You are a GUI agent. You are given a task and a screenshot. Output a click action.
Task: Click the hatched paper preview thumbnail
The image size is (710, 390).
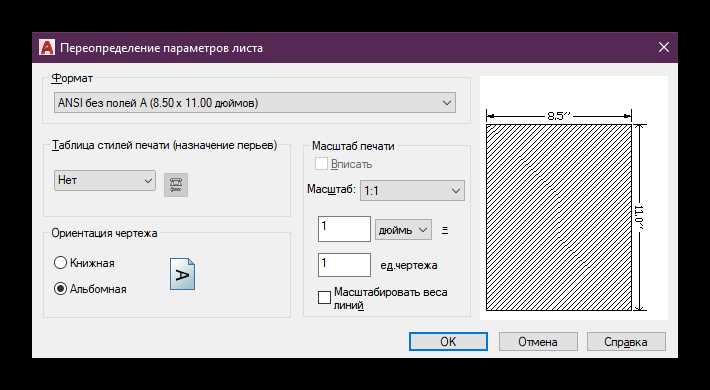coord(559,217)
